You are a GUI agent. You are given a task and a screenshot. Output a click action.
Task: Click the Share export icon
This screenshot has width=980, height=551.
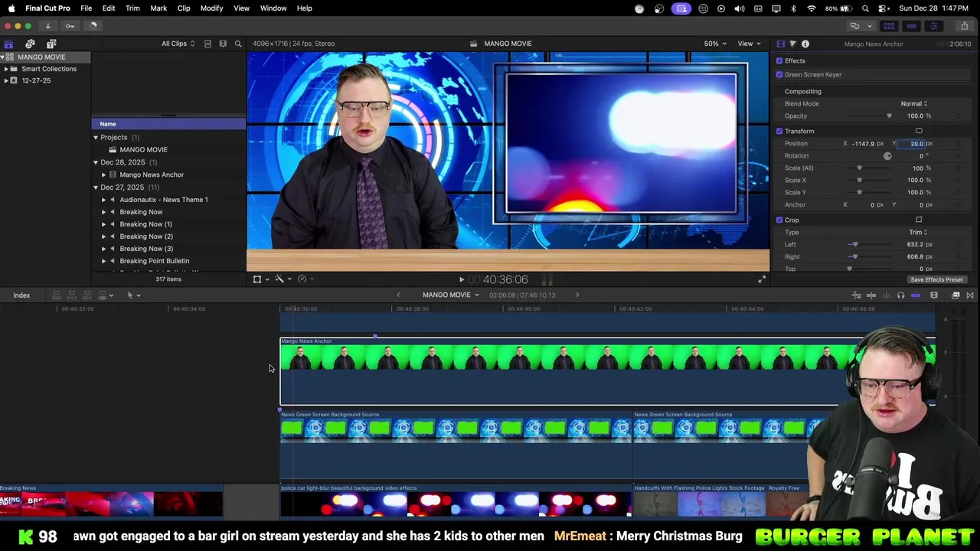pyautogui.click(x=964, y=26)
